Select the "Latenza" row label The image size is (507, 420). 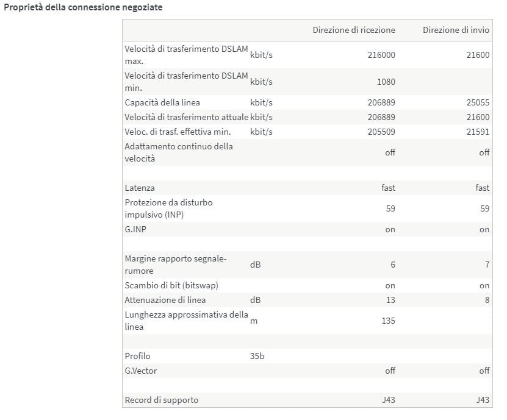139,188
